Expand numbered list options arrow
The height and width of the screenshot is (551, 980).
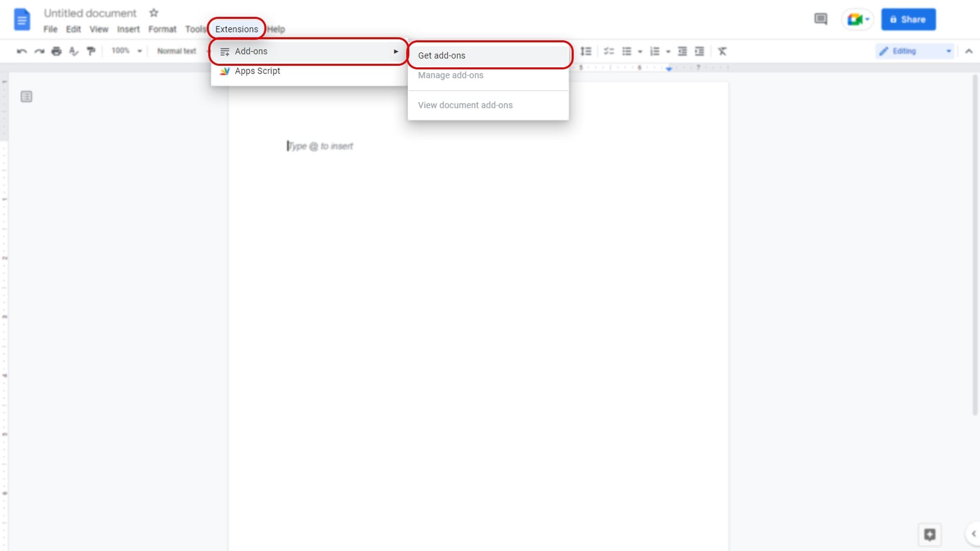click(x=668, y=52)
